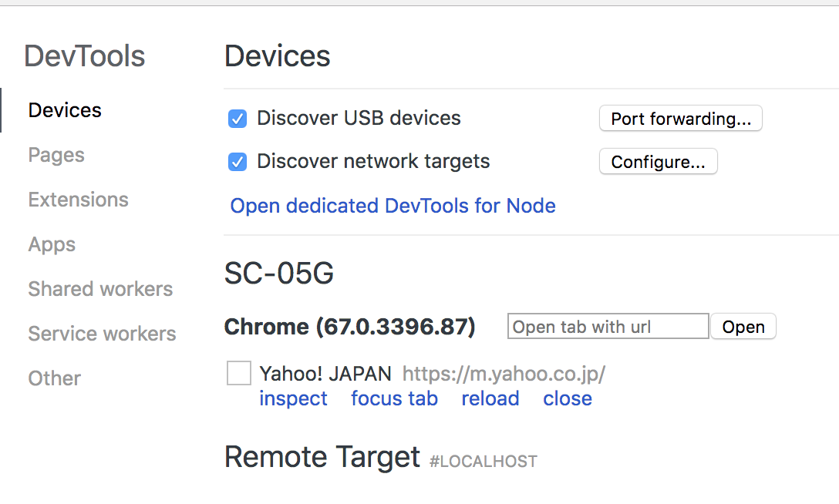839x504 pixels.
Task: Open the Service workers section
Action: [101, 334]
